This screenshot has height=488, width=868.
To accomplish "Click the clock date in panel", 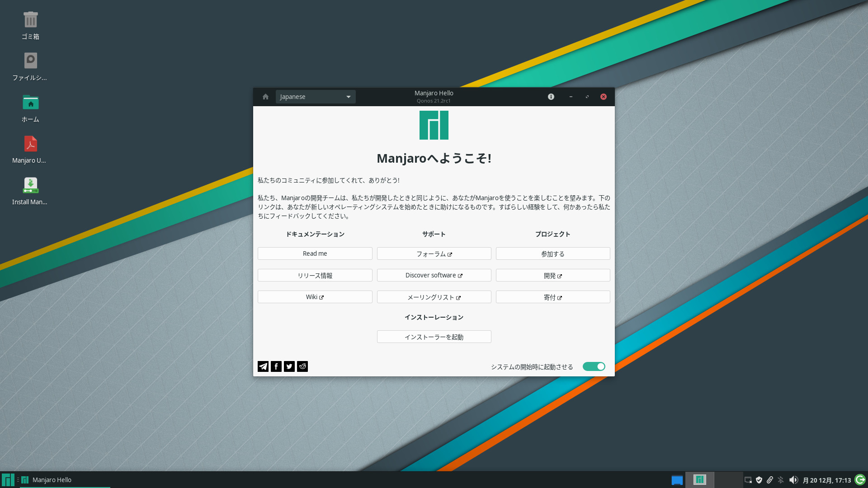I will [x=826, y=480].
